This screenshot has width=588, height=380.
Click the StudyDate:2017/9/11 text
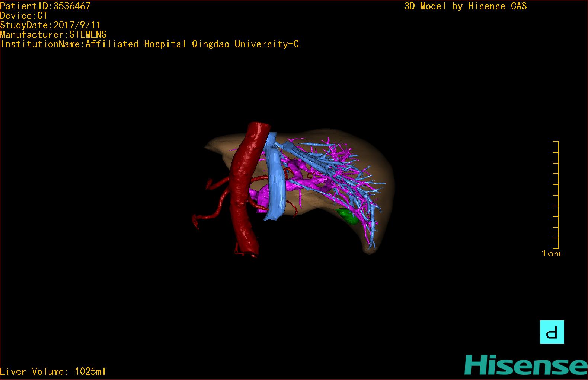[50, 25]
